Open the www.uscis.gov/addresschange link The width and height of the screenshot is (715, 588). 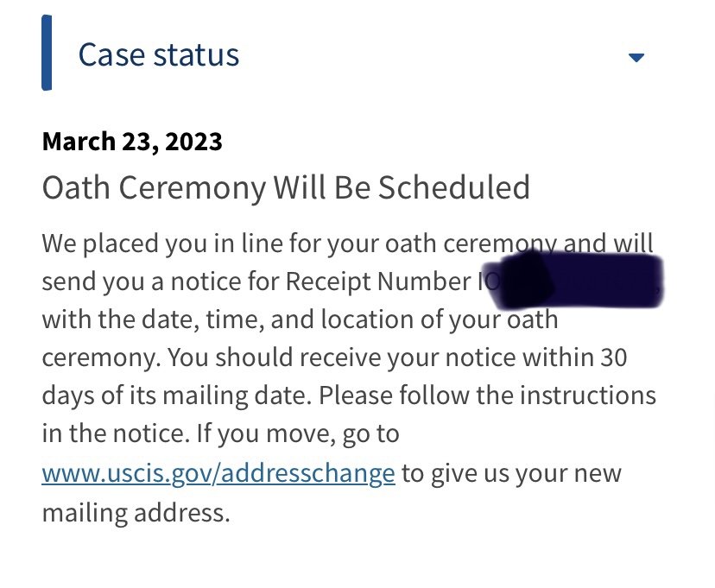click(x=218, y=473)
